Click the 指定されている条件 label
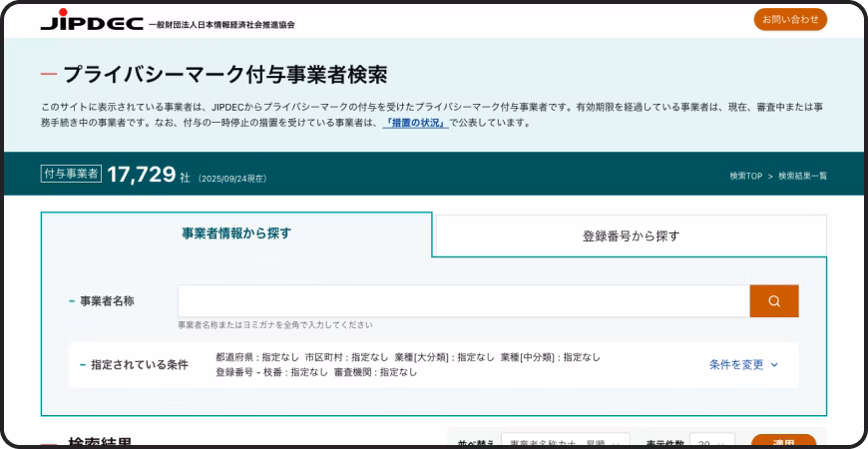The image size is (868, 449). click(x=140, y=365)
